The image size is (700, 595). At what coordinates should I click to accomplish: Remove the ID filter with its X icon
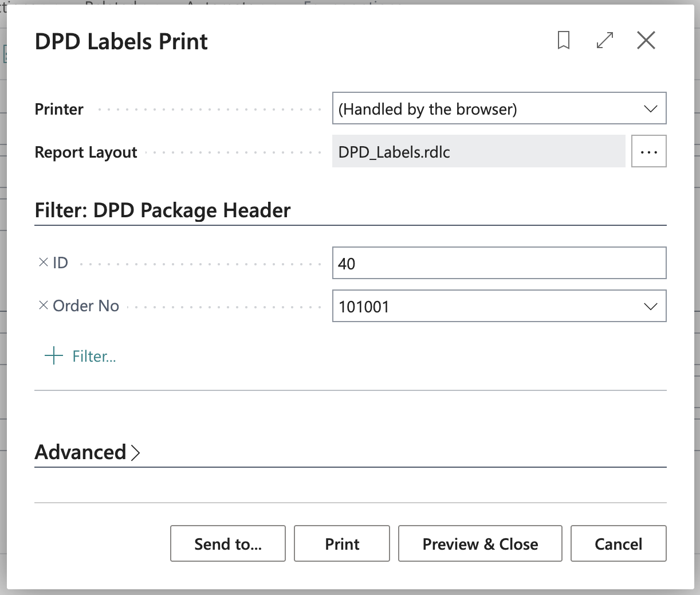[43, 263]
